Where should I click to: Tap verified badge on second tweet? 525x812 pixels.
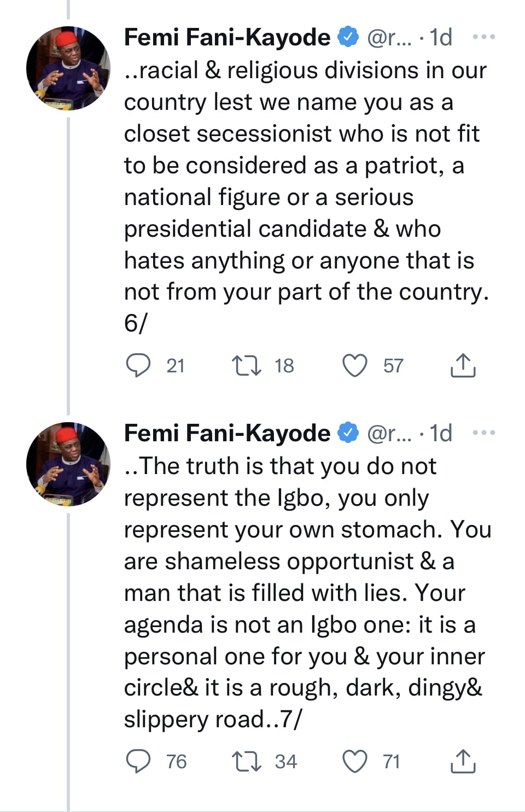click(x=348, y=433)
